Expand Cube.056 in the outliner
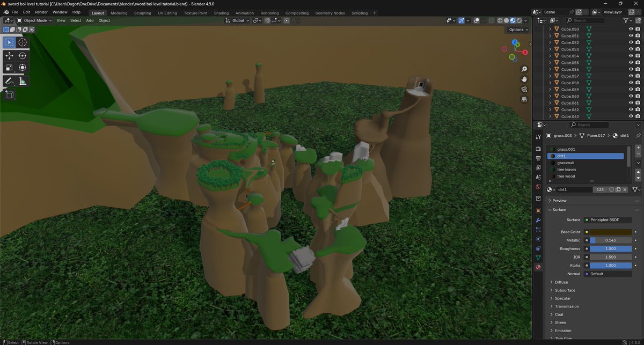This screenshot has height=345, width=644. click(550, 69)
